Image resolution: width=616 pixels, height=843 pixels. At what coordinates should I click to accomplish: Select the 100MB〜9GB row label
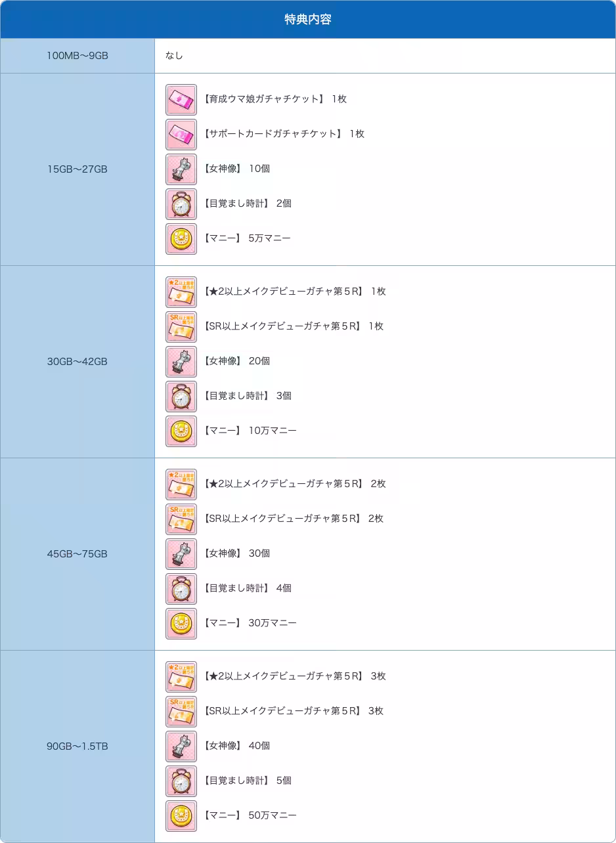click(x=77, y=56)
